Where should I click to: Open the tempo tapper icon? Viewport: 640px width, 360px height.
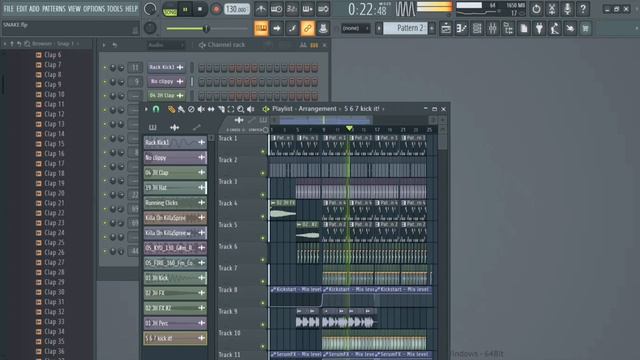pos(555,29)
